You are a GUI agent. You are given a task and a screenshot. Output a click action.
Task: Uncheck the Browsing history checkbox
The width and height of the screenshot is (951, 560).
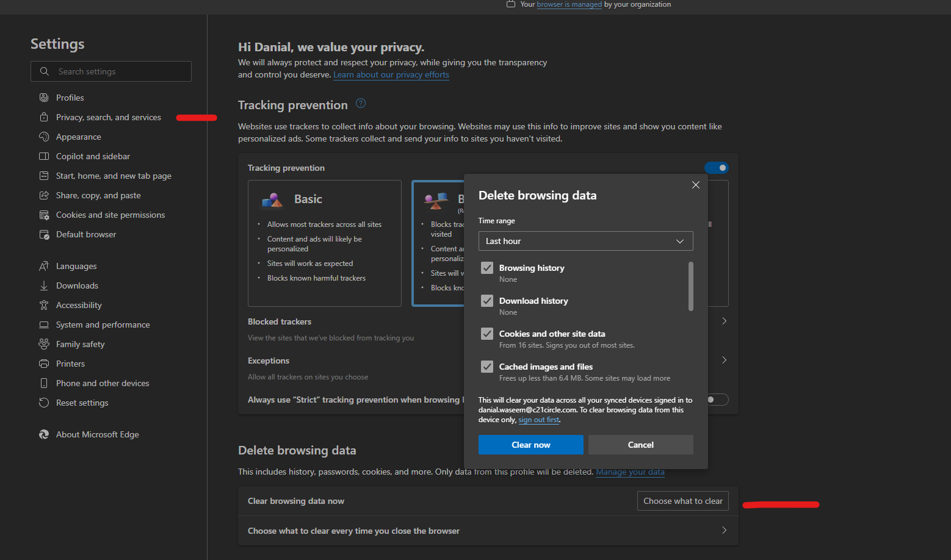click(x=487, y=268)
